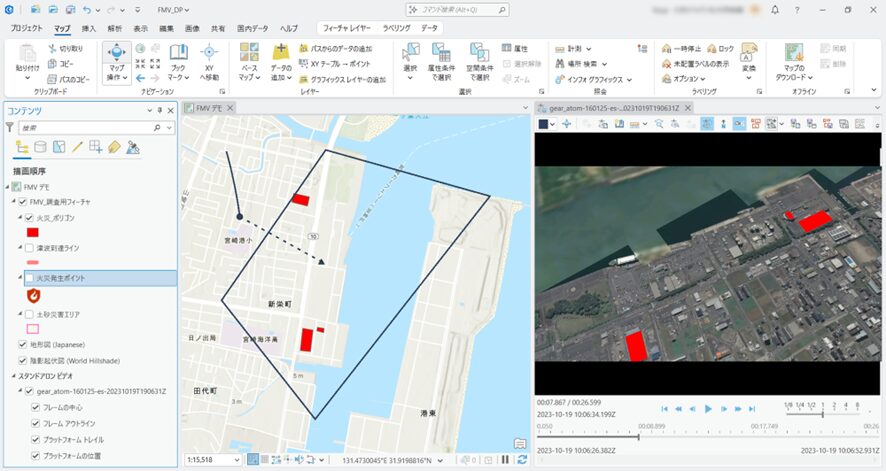This screenshot has width=886, height=471.
Task: Open the ベースマップ gallery
Action: pos(250,62)
